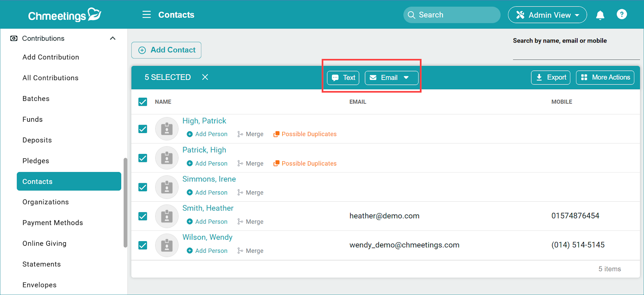Click Wilson, Wendy's avatar placeholder
Viewport: 644px width, 295px height.
pos(167,245)
